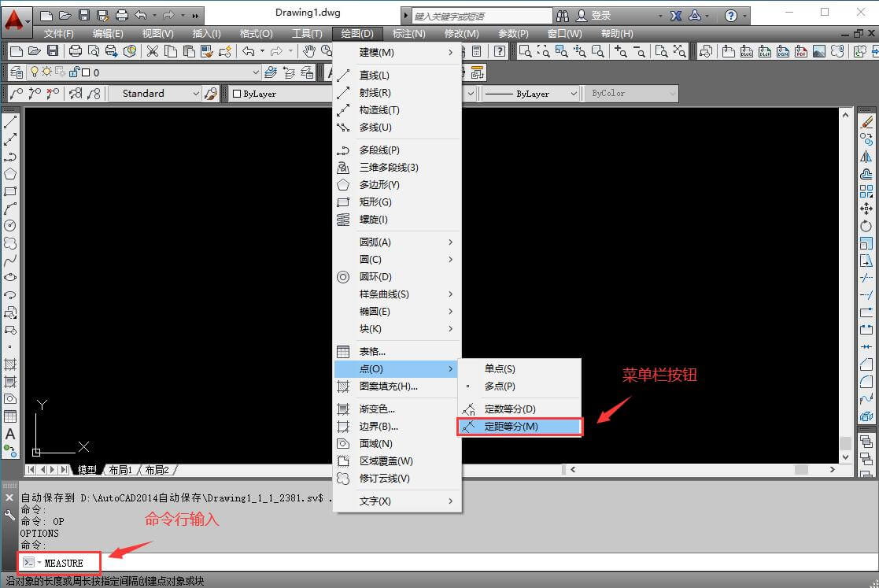The image size is (879, 588).
Task: Open the layer list dropdown
Action: coord(256,72)
